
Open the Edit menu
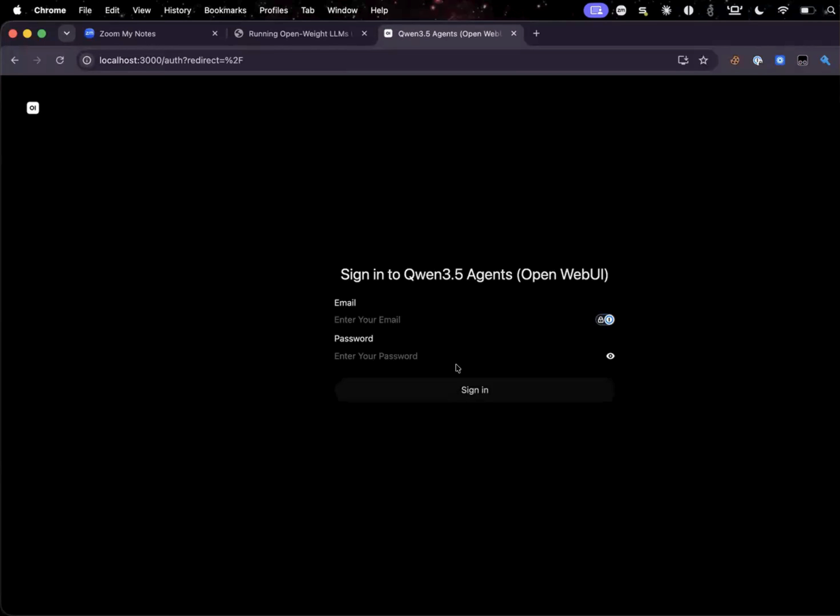click(x=112, y=10)
